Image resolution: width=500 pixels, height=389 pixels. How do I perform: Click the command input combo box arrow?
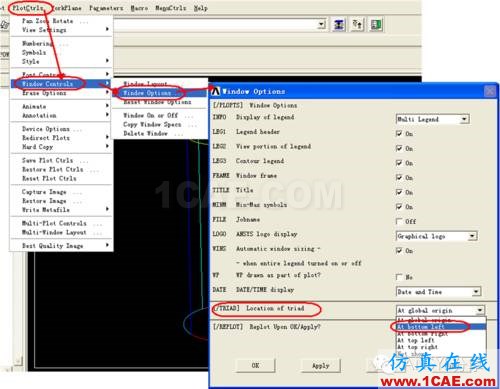pyautogui.click(x=321, y=24)
